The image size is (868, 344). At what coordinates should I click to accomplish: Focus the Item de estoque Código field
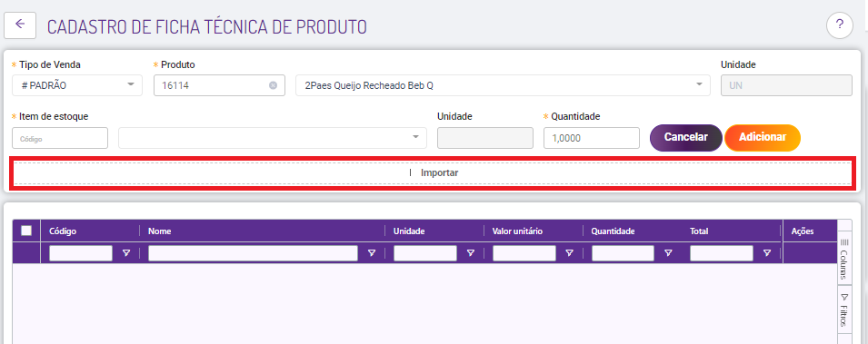[60, 138]
